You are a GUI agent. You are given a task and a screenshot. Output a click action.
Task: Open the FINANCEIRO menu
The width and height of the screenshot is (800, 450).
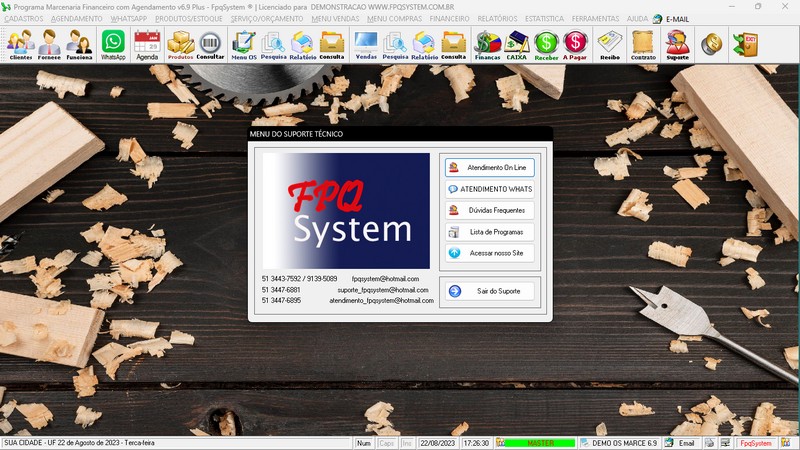[449, 19]
